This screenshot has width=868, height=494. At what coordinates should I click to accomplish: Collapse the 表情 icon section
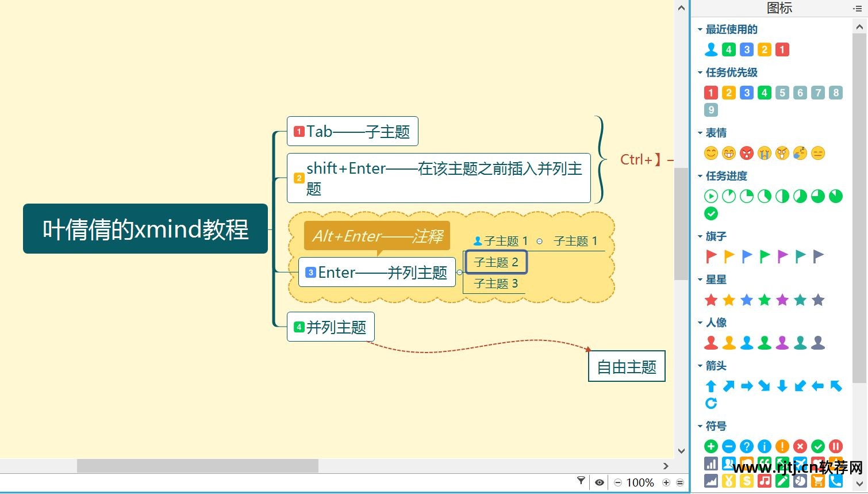point(700,133)
